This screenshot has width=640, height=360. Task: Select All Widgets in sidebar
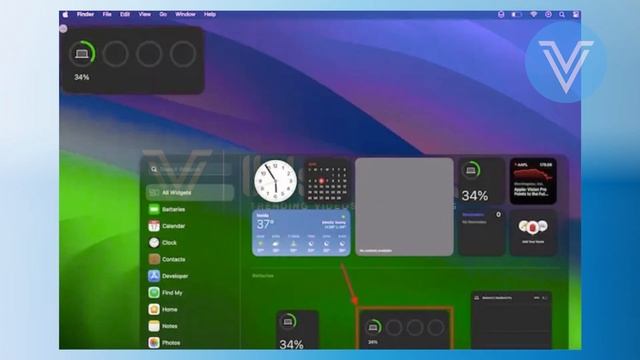(x=190, y=193)
